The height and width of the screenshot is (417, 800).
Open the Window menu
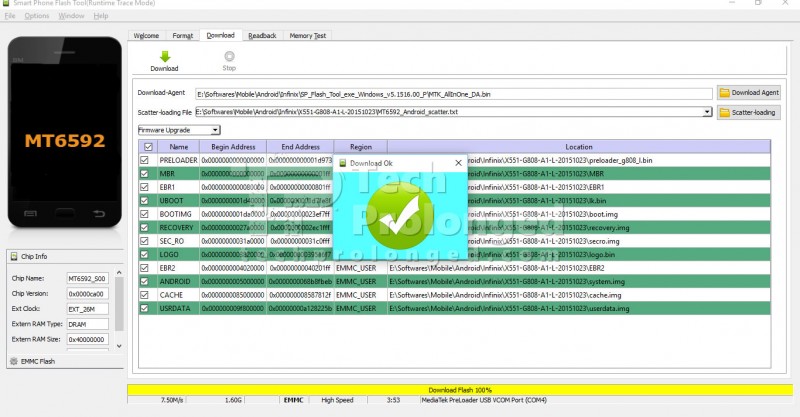(71, 16)
